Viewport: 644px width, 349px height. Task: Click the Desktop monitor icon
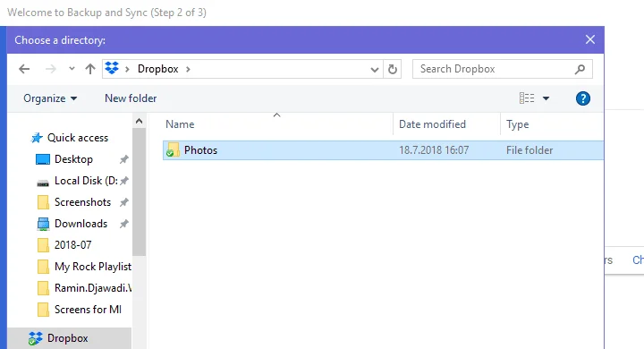click(x=43, y=159)
